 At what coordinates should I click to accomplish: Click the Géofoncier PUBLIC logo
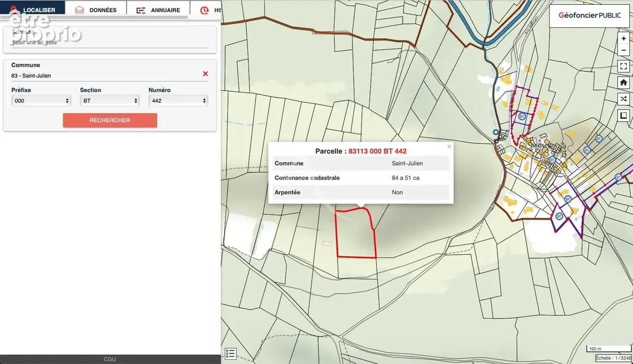pos(589,16)
